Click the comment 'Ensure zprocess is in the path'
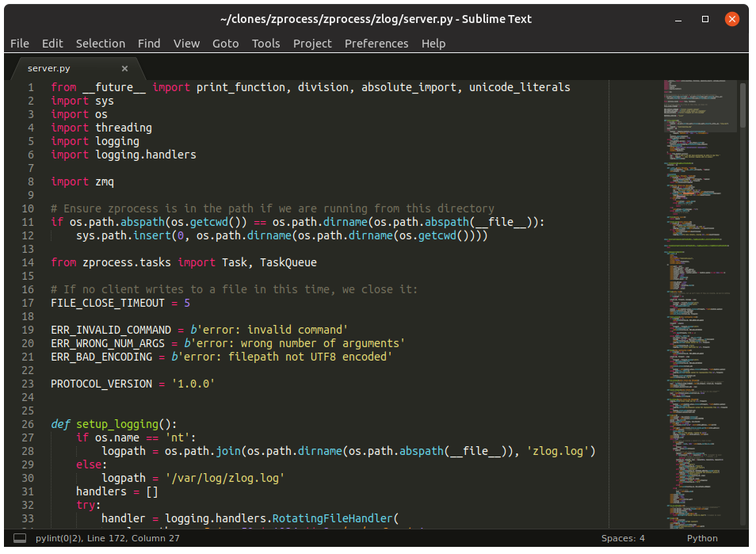Viewport: 756px width, 554px height. pyautogui.click(x=273, y=208)
